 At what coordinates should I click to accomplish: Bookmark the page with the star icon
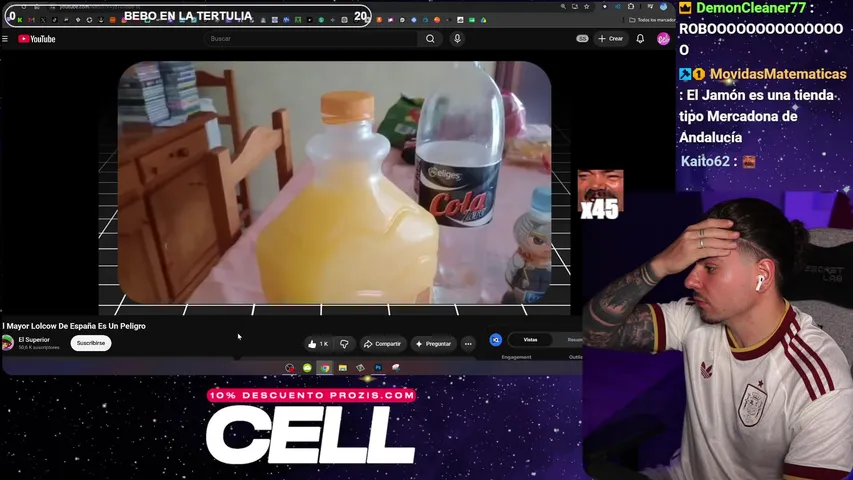click(586, 7)
